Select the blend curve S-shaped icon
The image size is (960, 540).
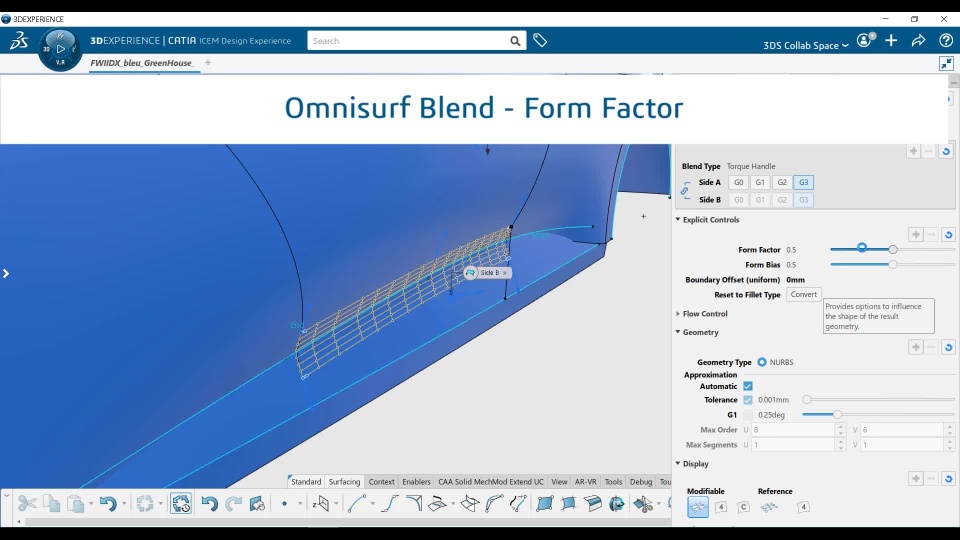389,503
